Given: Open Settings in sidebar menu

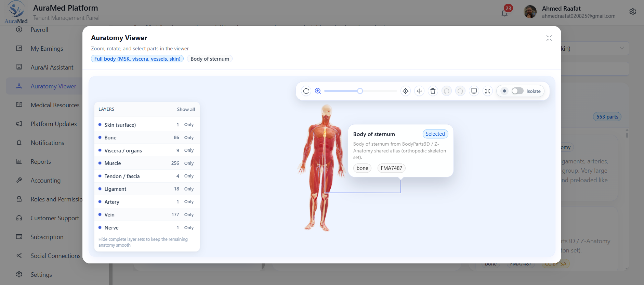Looking at the screenshot, I should (x=41, y=274).
